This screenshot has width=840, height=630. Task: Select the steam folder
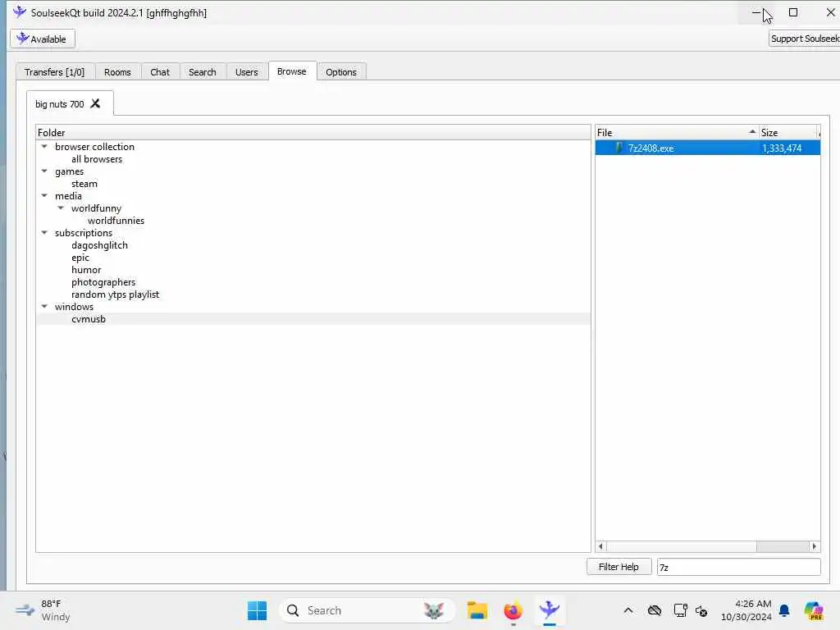(84, 184)
